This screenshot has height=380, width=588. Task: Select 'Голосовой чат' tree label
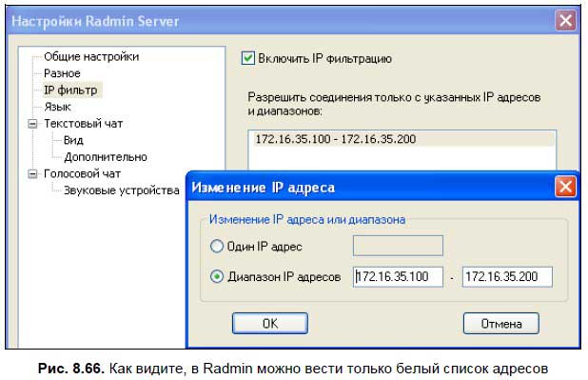(x=82, y=174)
